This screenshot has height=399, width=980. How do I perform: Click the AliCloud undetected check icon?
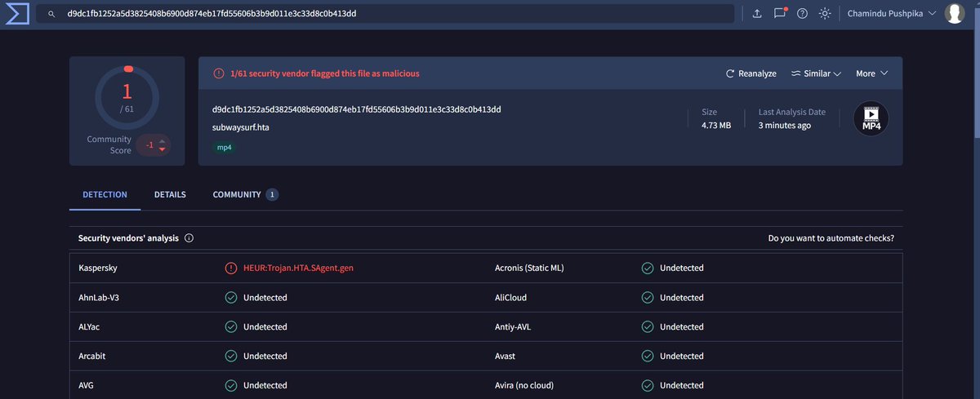(648, 298)
